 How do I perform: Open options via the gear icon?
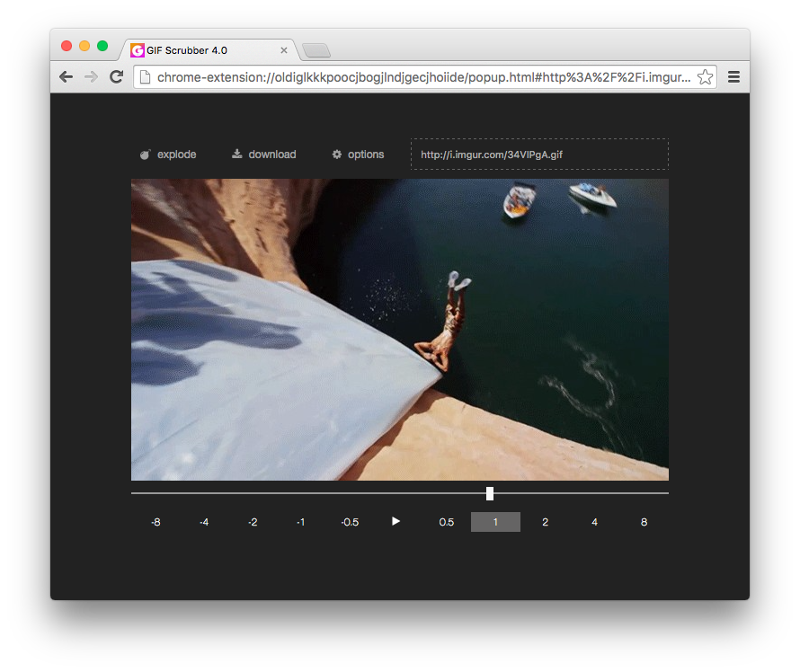[x=337, y=155]
